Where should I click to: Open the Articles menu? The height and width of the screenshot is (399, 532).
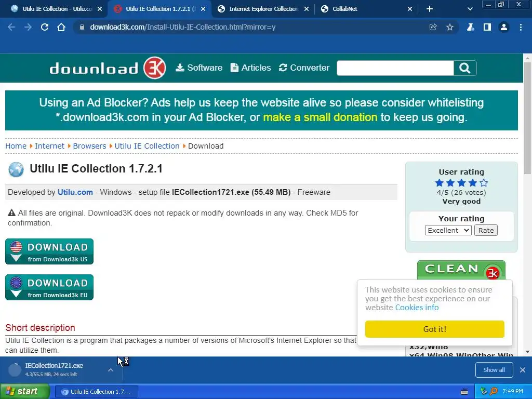(x=251, y=68)
